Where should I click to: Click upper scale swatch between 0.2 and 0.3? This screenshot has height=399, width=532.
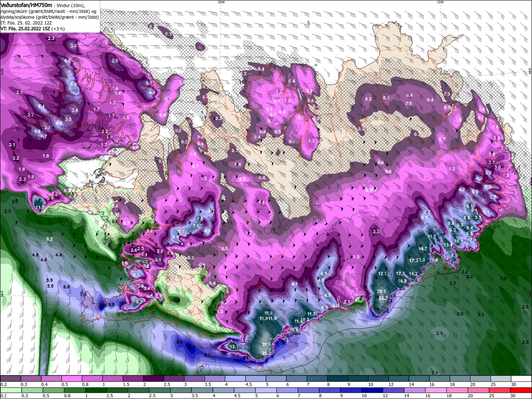click(10, 379)
